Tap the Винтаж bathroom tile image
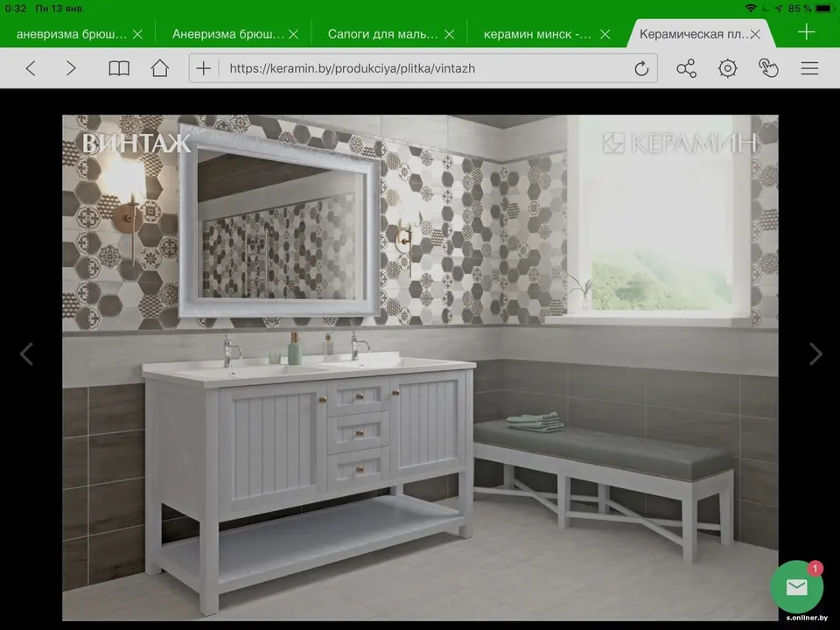 point(420,367)
